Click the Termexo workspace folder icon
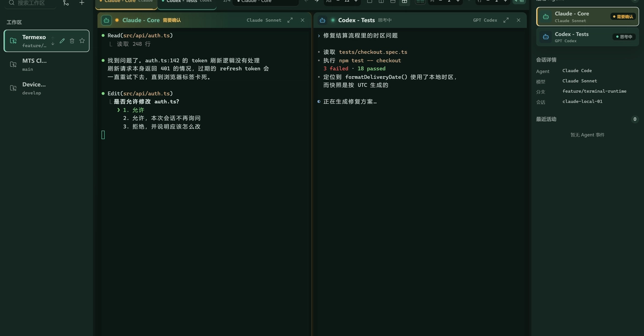644x336 pixels. pyautogui.click(x=13, y=41)
